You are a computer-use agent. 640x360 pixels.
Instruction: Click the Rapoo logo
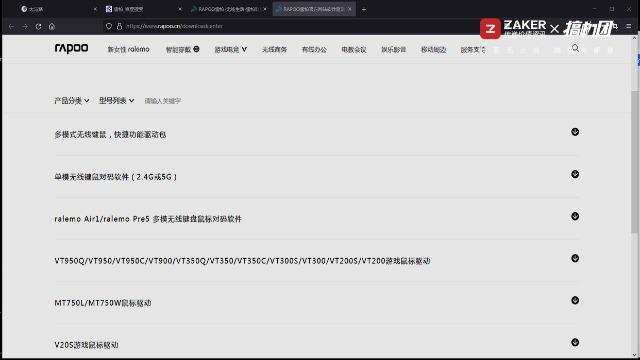pyautogui.click(x=71, y=49)
